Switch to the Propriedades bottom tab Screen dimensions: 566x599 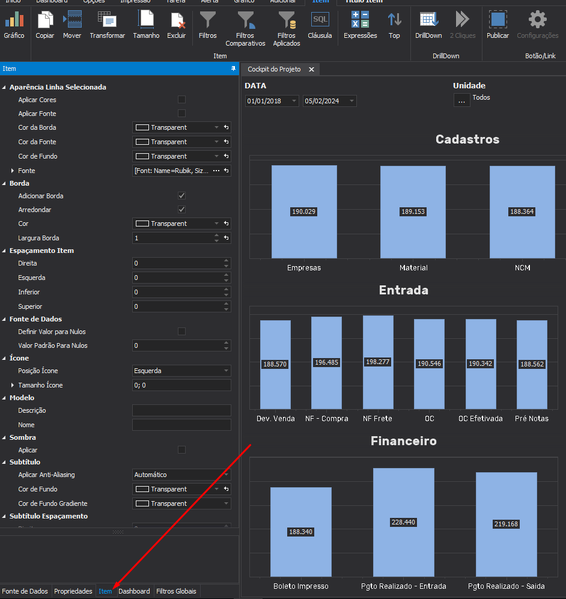(x=73, y=591)
